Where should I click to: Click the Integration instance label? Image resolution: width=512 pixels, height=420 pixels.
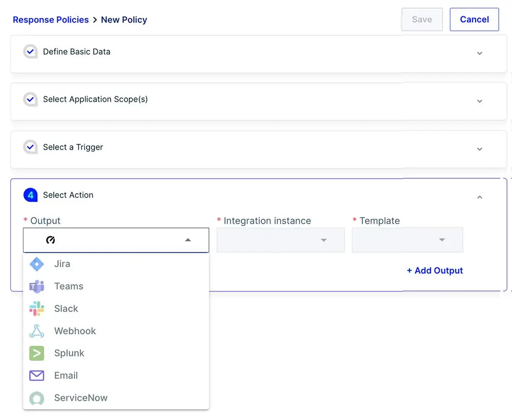coord(267,221)
